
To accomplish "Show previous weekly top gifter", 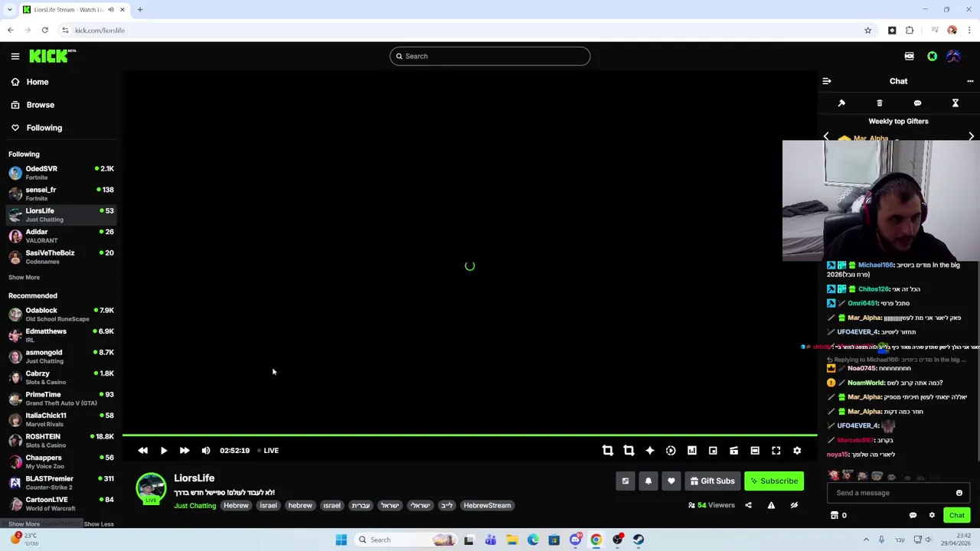I will coord(826,136).
